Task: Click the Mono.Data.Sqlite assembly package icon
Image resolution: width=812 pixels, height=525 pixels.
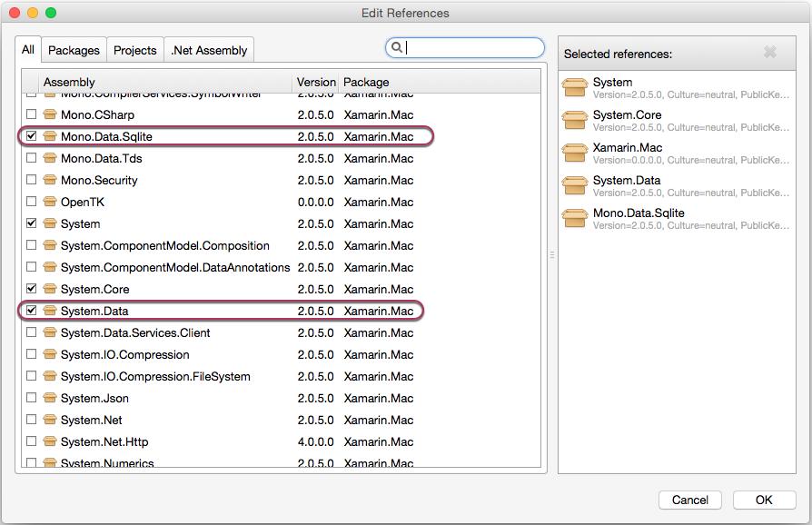Action: point(50,136)
